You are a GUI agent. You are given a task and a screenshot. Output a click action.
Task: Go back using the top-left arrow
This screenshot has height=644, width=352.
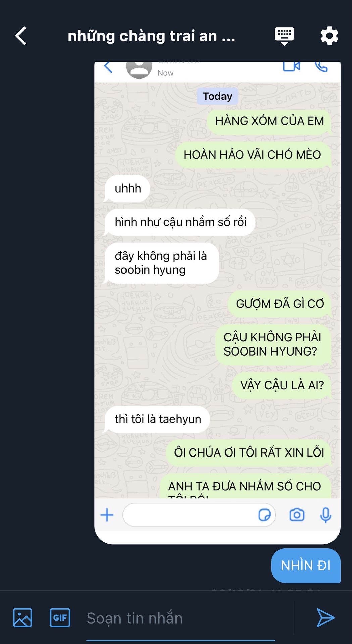click(x=21, y=36)
